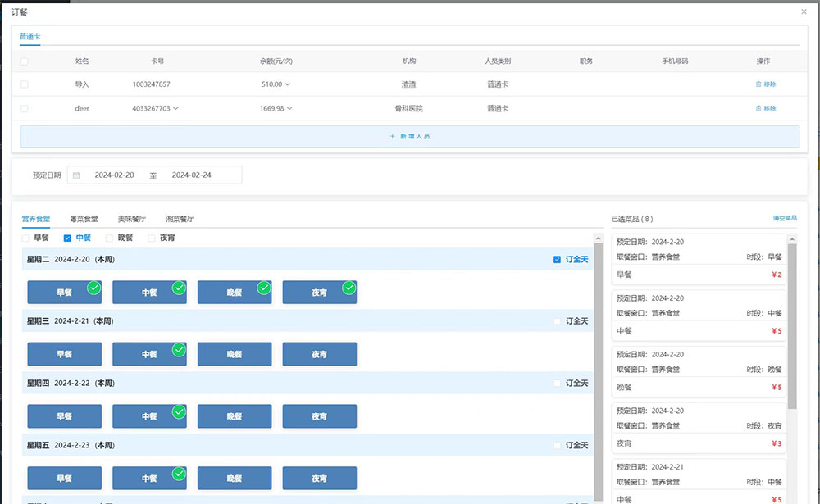Select 晚餐 button for 2024-2-23

click(235, 479)
